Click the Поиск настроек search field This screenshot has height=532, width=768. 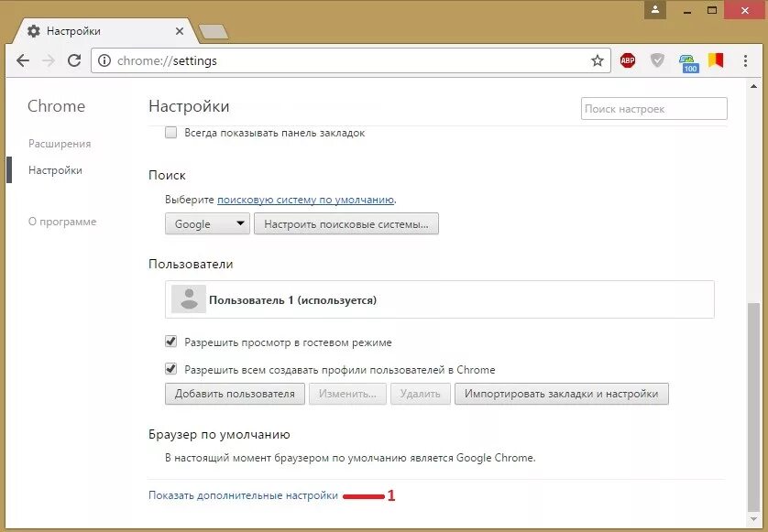[x=653, y=109]
